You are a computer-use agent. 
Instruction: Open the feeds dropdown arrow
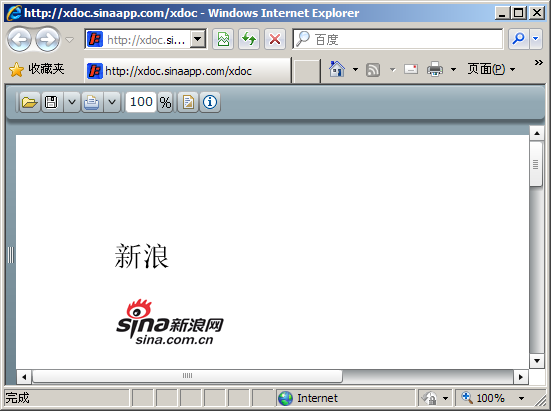pyautogui.click(x=393, y=70)
